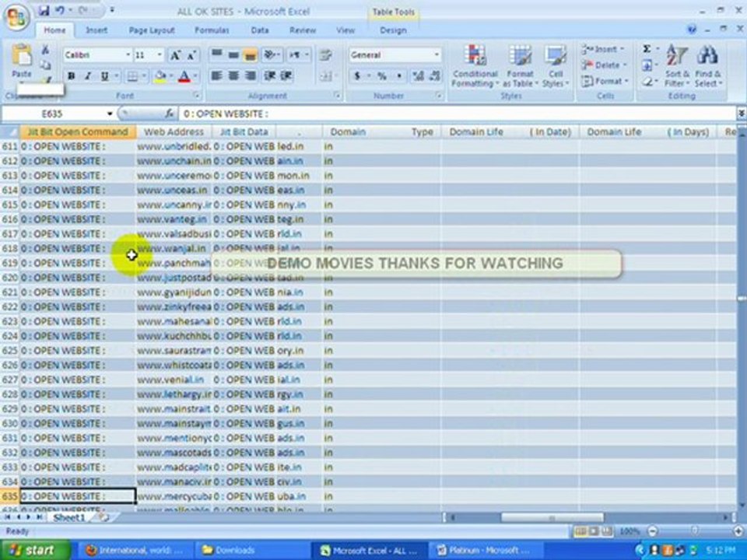Select the Sheet1 tab
Image resolution: width=747 pixels, height=560 pixels.
[x=69, y=518]
